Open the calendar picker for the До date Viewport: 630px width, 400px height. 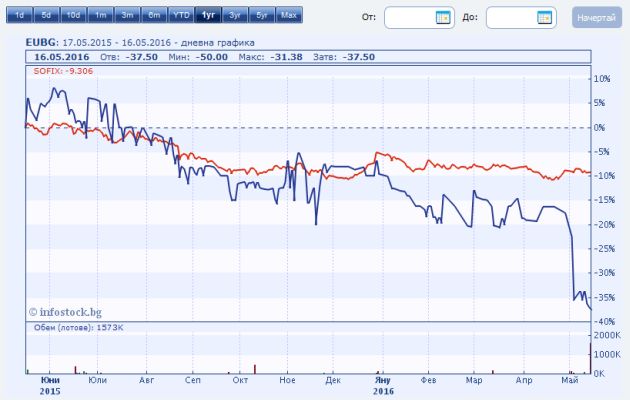(545, 18)
